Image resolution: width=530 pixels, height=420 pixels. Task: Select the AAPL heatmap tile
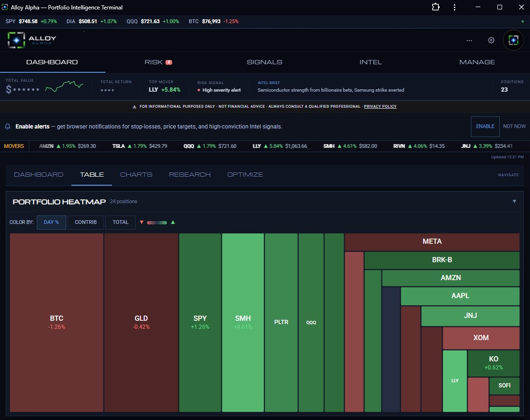point(460,296)
